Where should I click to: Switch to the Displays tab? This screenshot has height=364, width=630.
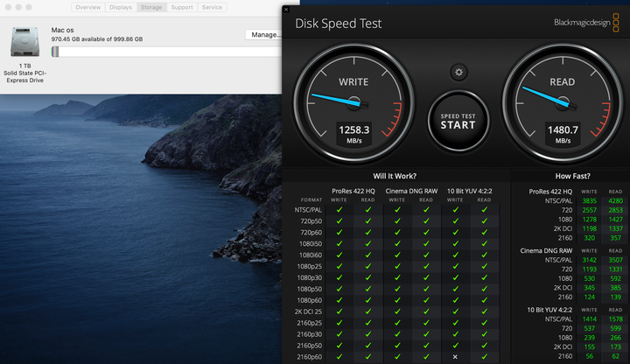(x=121, y=7)
